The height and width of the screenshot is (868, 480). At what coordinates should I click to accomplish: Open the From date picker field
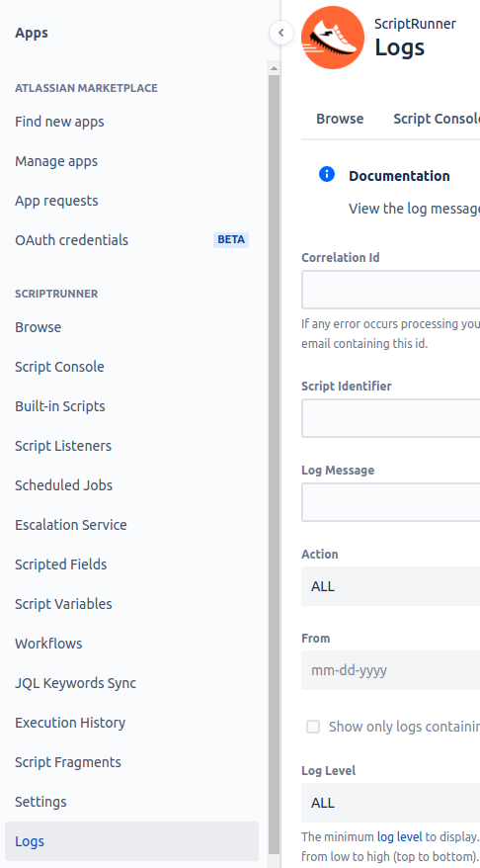coord(390,670)
